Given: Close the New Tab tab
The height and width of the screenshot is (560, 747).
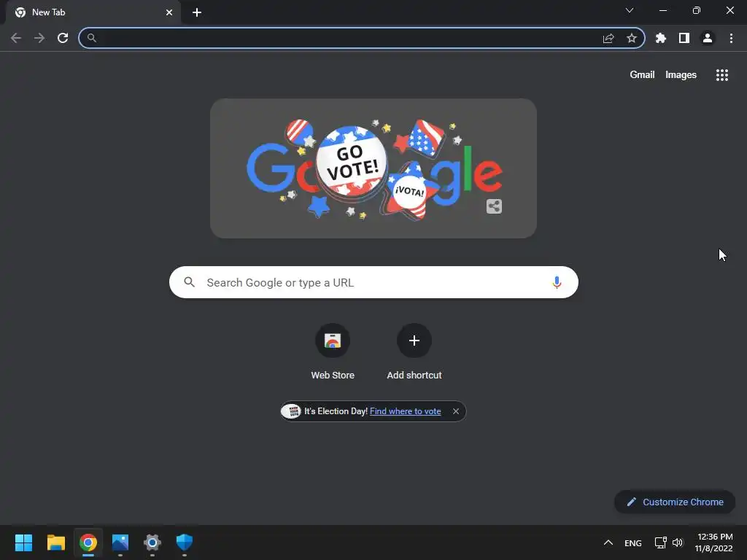Looking at the screenshot, I should point(169,12).
